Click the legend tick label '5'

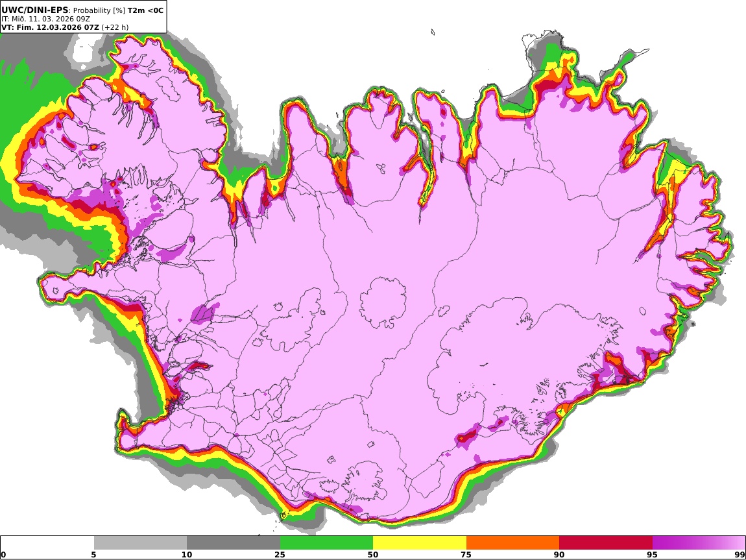tap(93, 555)
